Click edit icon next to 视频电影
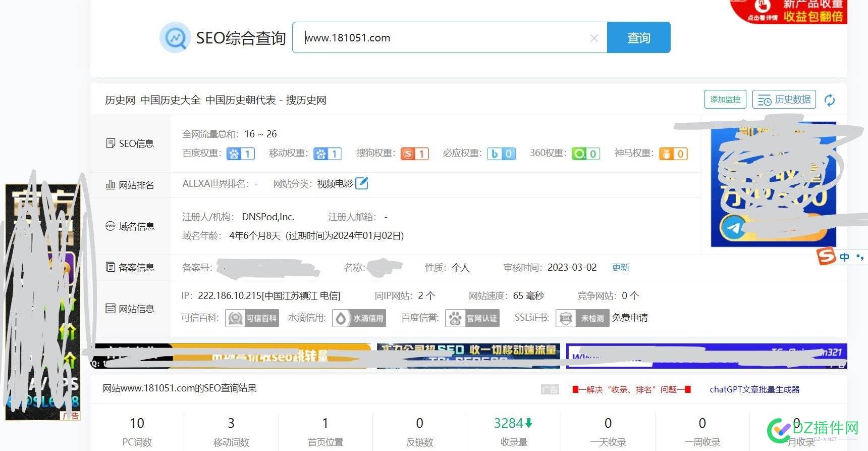Image resolution: width=868 pixels, height=451 pixels. pyautogui.click(x=362, y=183)
